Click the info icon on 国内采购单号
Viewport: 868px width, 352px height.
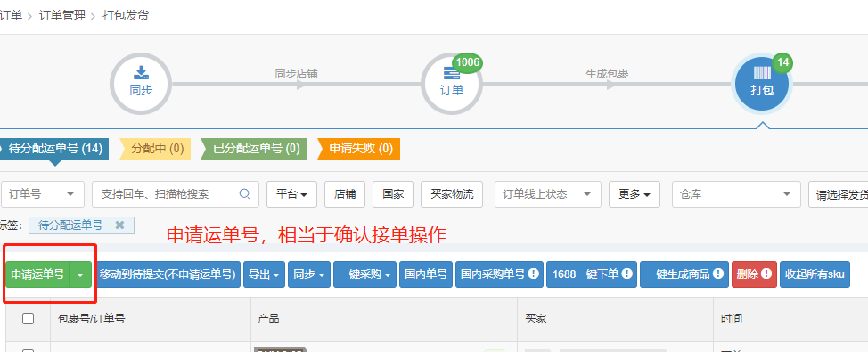coord(534,274)
